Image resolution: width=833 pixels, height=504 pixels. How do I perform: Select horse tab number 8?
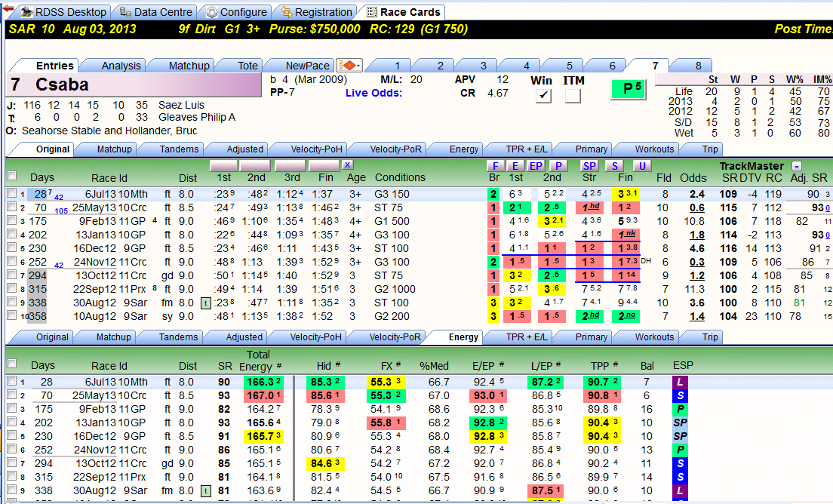tap(698, 66)
